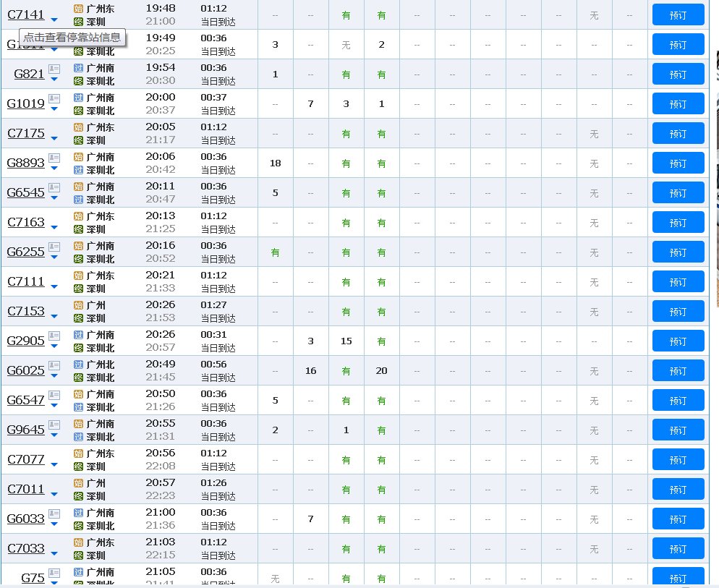Image resolution: width=719 pixels, height=588 pixels.
Task: Expand G1019's stop station details arrow
Action: pos(54,110)
